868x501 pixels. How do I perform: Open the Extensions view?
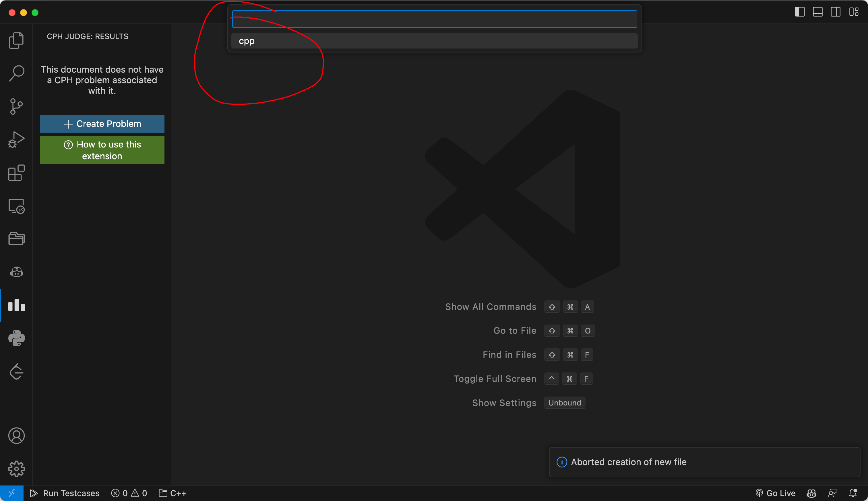(x=16, y=173)
